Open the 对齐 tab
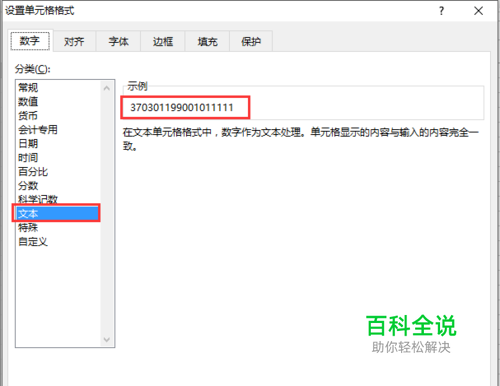500x386 pixels. [74, 41]
